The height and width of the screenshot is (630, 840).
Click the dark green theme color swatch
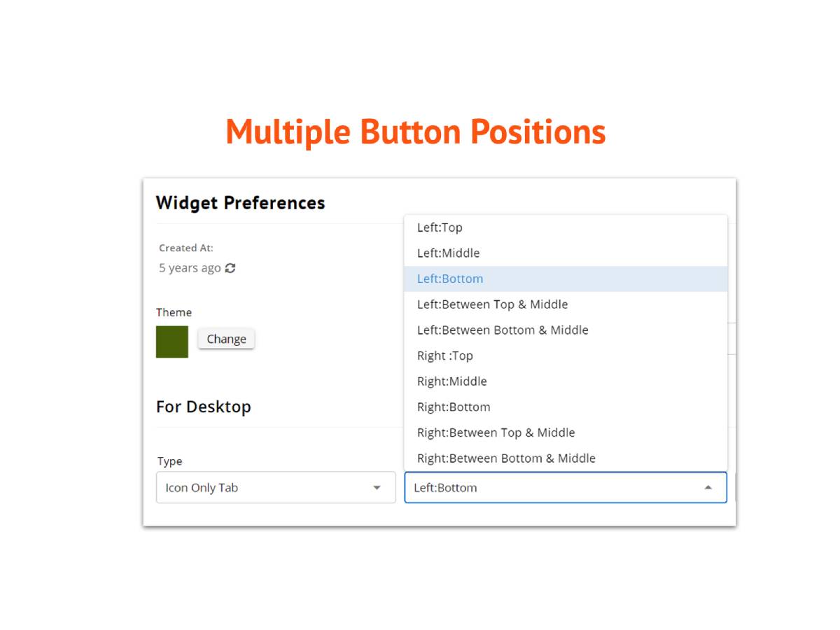click(172, 342)
